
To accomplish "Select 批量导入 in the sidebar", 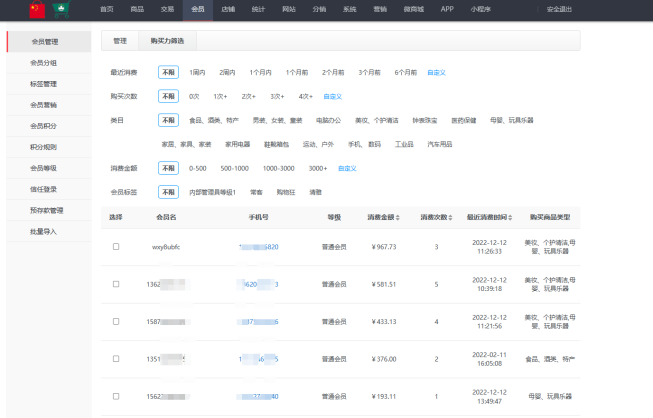I will [49, 231].
